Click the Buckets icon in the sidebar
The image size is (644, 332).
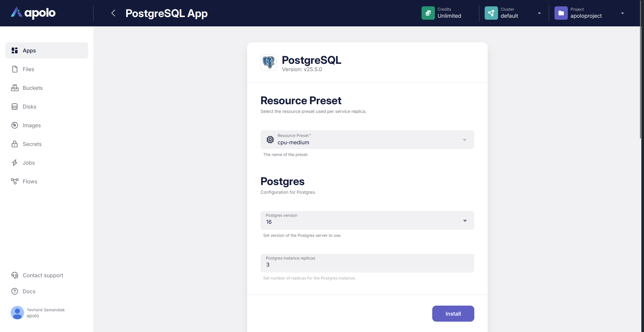pyautogui.click(x=15, y=88)
